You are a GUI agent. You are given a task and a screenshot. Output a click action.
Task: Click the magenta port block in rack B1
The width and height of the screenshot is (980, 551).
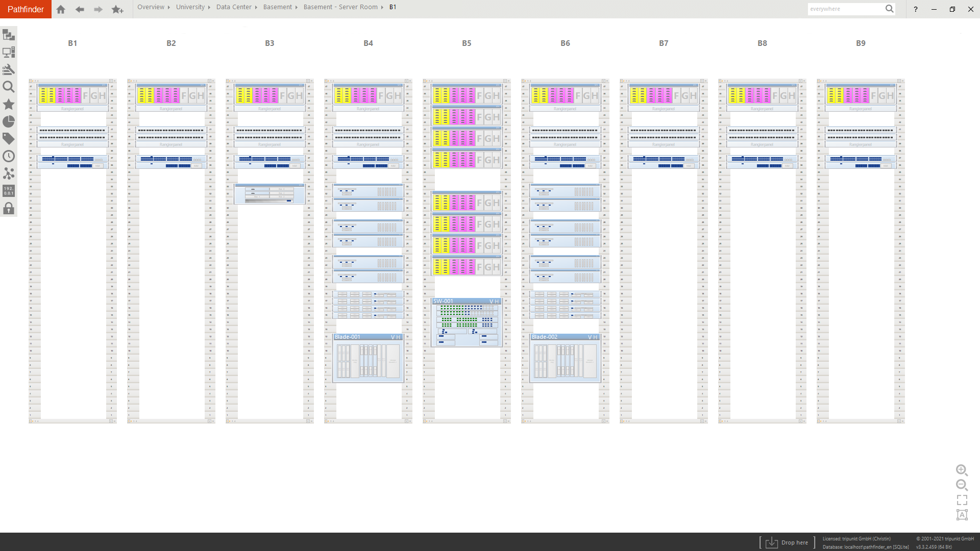pyautogui.click(x=68, y=95)
